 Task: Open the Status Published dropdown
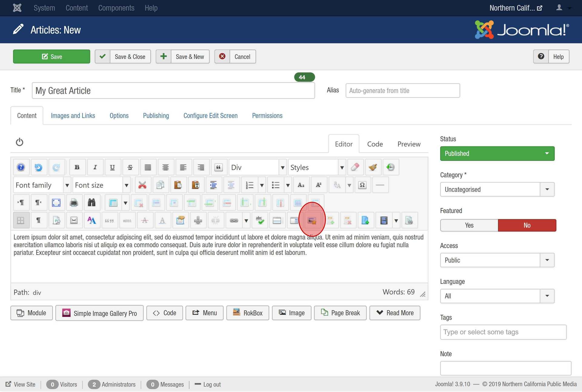[x=497, y=154]
